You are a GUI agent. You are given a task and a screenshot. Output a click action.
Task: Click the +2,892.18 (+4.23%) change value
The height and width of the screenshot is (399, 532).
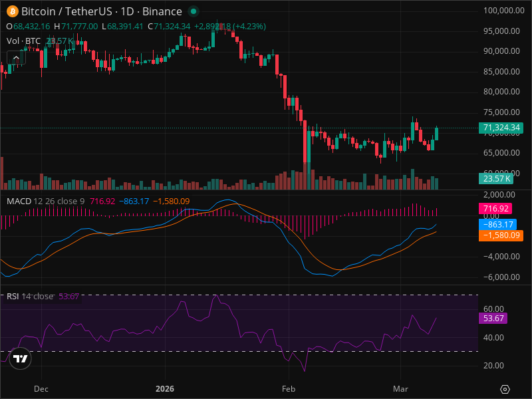pos(229,27)
